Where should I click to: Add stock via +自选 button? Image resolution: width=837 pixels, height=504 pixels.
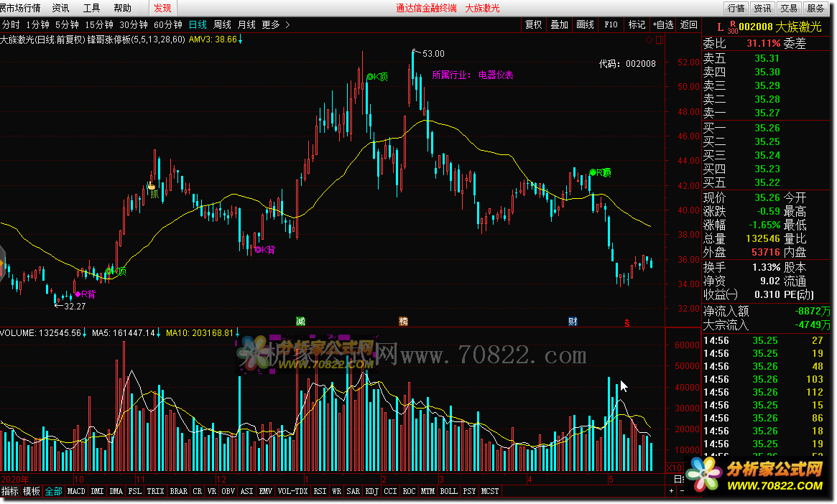(x=663, y=24)
